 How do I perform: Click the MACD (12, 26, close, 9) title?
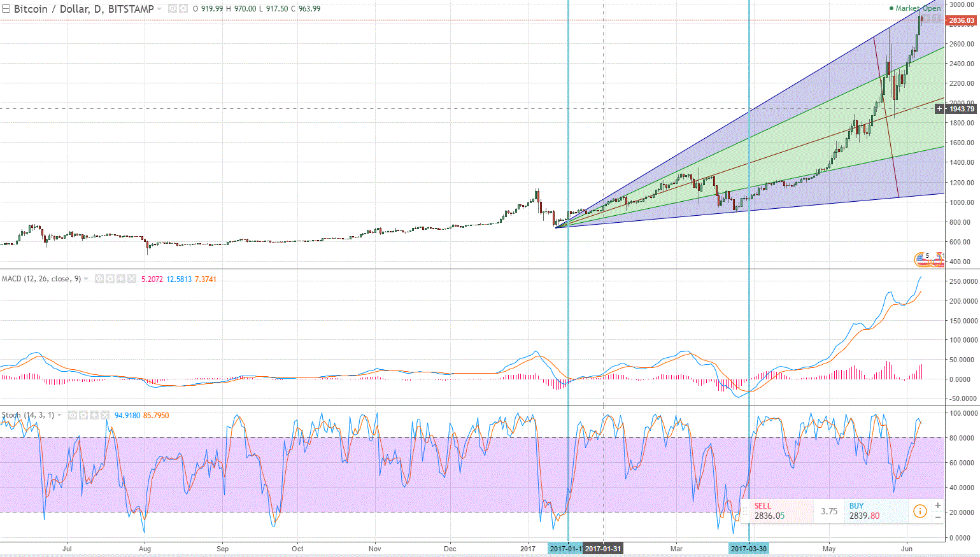[x=41, y=279]
